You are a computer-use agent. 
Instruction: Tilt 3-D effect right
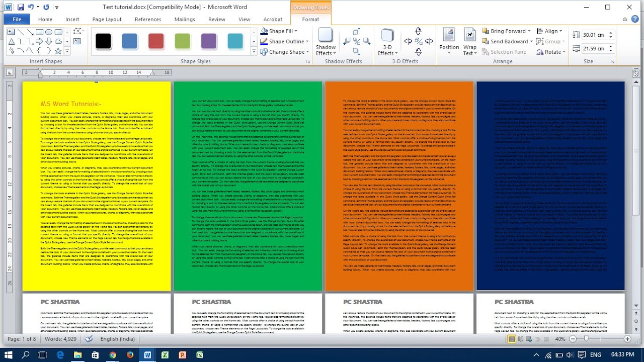coord(428,41)
